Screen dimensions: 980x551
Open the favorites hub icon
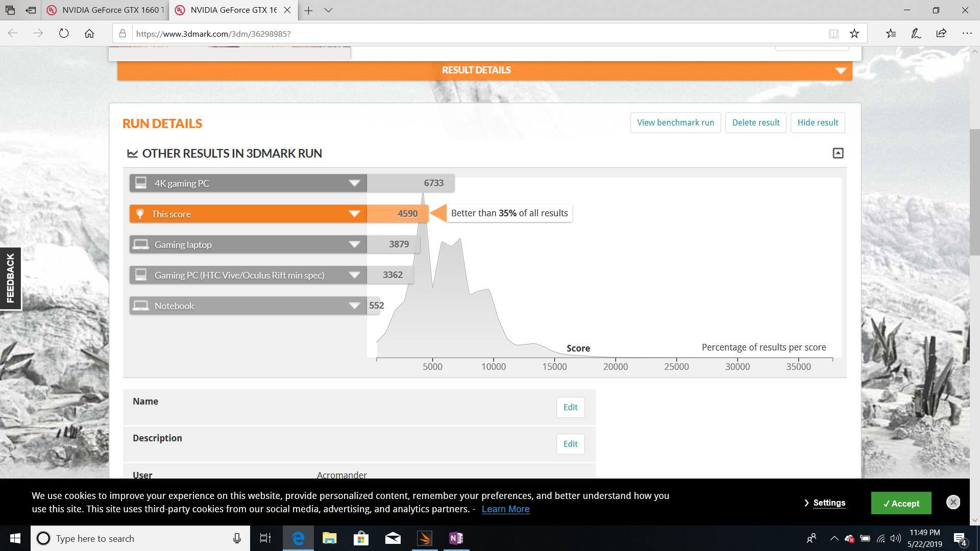(x=891, y=34)
